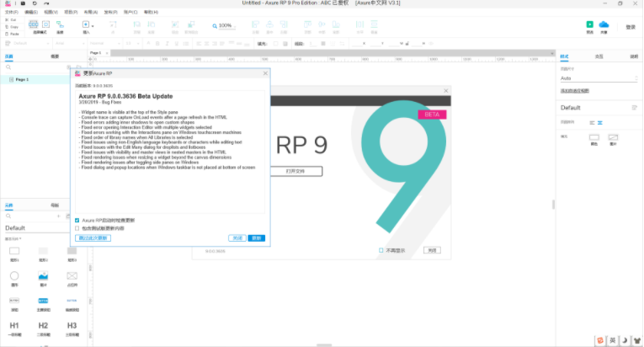Select the contained selection mode icon

tap(45, 24)
